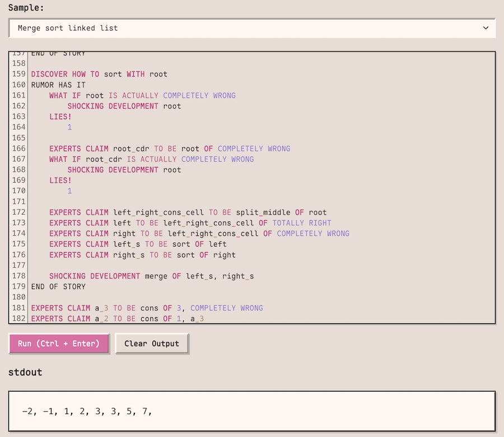Viewport: 504px width, 437px height.
Task: Click inside the stdout output box
Action: pyautogui.click(x=251, y=412)
